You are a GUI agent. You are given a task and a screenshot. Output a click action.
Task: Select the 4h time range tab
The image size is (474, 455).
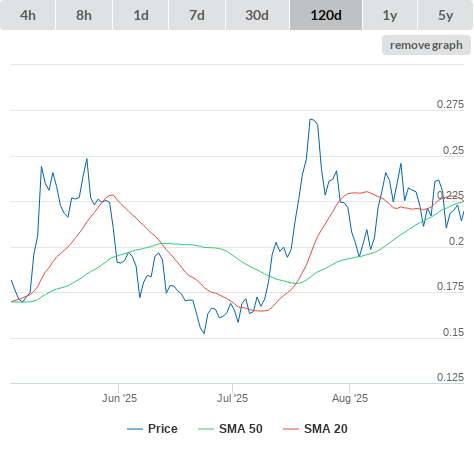coord(28,15)
